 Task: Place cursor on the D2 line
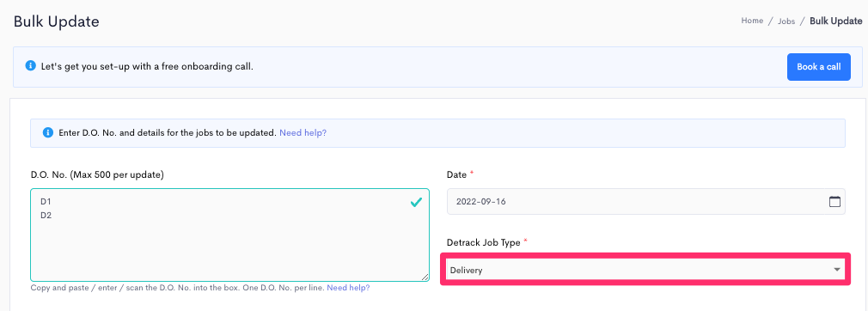[46, 215]
